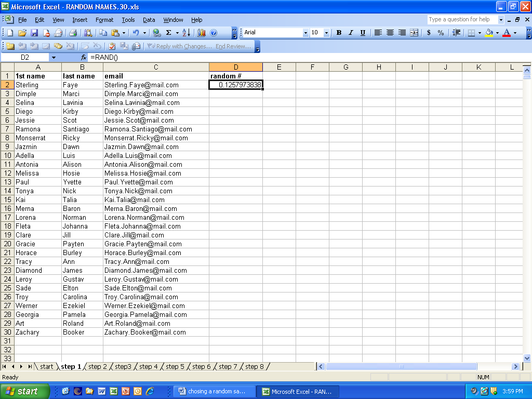Toggle Center alignment
Screen dimensions: 532x399
[390, 33]
